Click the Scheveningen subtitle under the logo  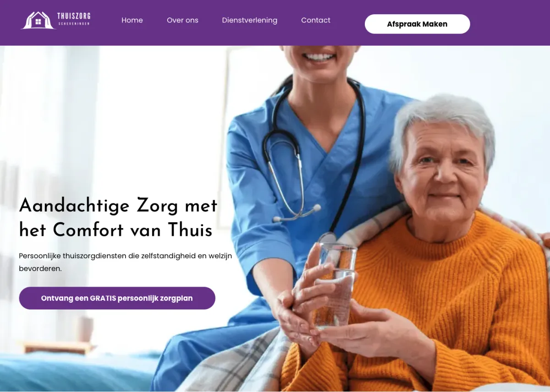74,23
